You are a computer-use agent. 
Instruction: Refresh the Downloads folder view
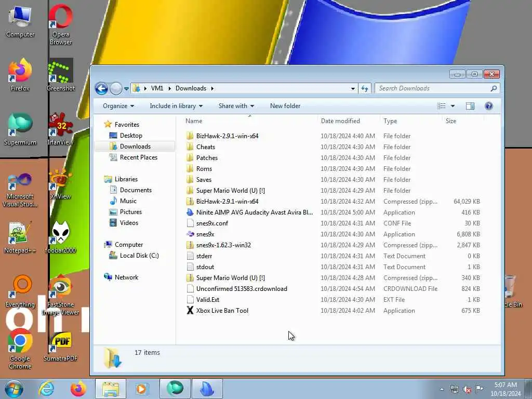coord(365,88)
